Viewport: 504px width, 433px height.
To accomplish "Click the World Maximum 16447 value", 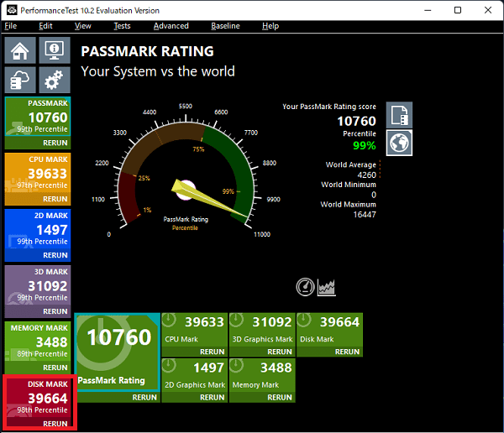I will pos(365,215).
